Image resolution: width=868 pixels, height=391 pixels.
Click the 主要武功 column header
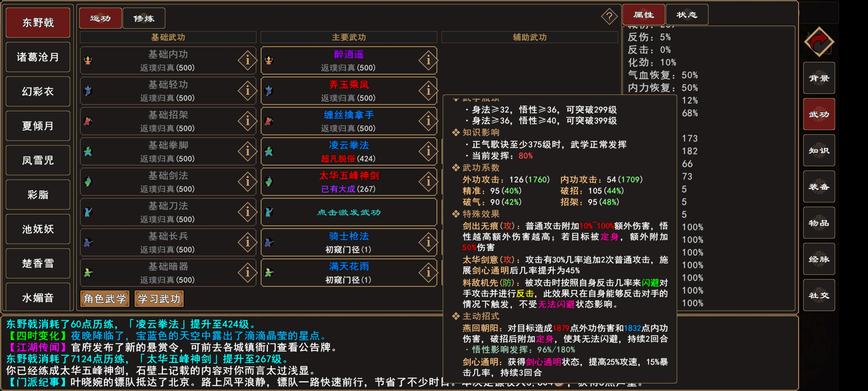click(x=349, y=37)
